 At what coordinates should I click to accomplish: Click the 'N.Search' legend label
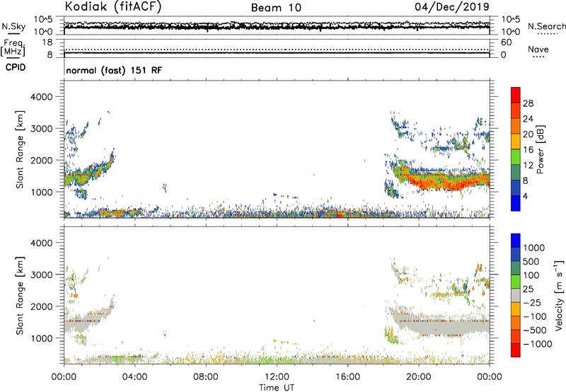coord(546,26)
